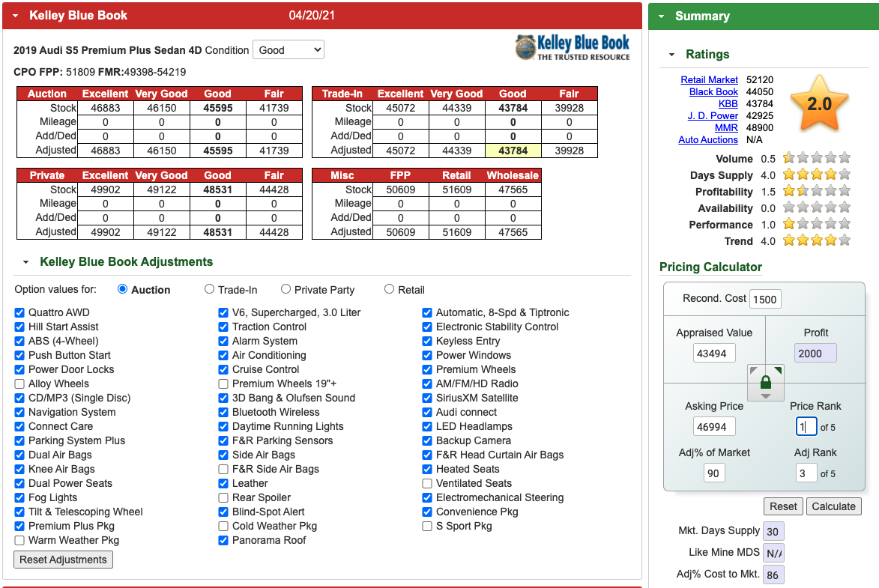The width and height of the screenshot is (879, 588).
Task: Click the Recond. Cost input field
Action: 764,298
